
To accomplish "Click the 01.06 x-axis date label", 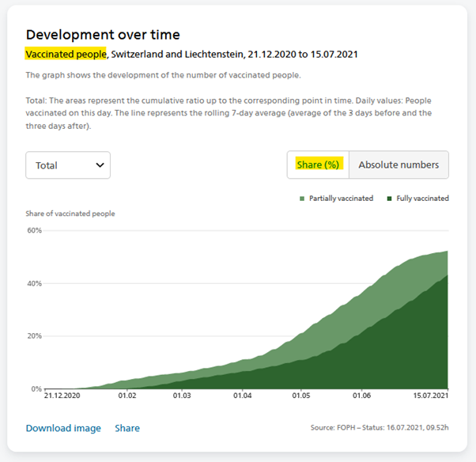I will click(x=361, y=396).
